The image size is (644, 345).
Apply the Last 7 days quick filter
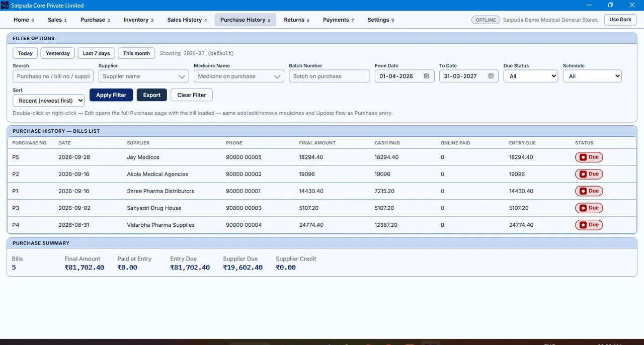(96, 53)
